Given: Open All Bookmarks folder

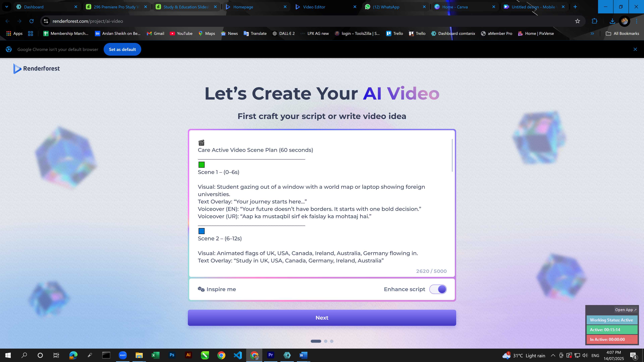Looking at the screenshot, I should tap(623, 34).
